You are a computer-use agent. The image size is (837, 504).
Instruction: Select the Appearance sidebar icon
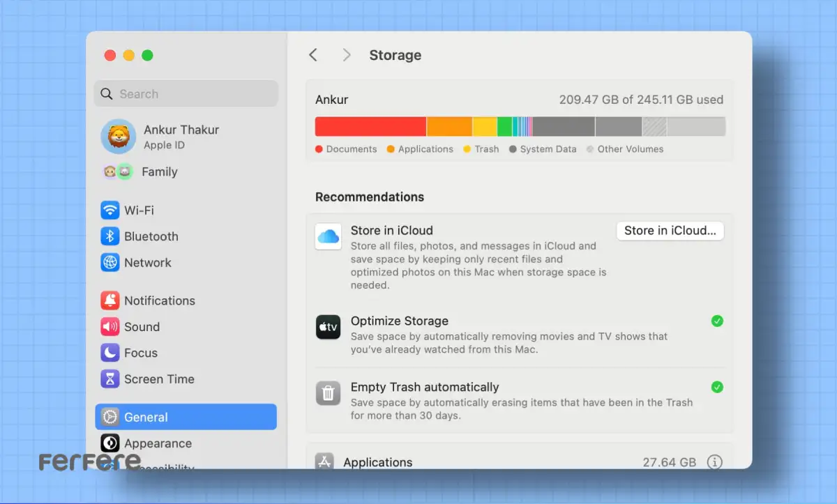point(110,443)
